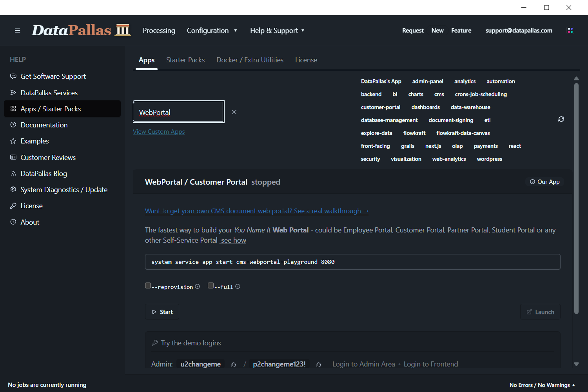Copy the u2changeme username
The height and width of the screenshot is (392, 588).
[x=234, y=365]
